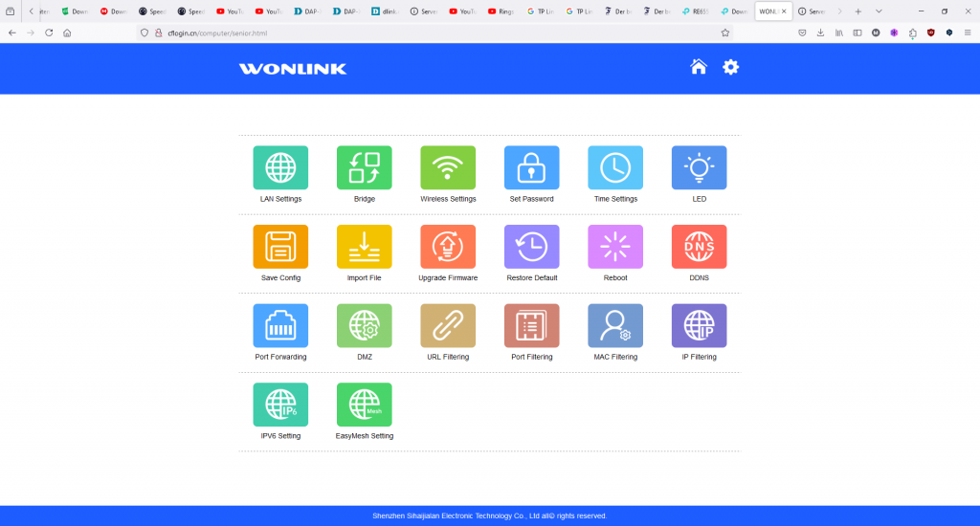The width and height of the screenshot is (980, 526).
Task: Close the active WONLINK tab
Action: point(784,11)
